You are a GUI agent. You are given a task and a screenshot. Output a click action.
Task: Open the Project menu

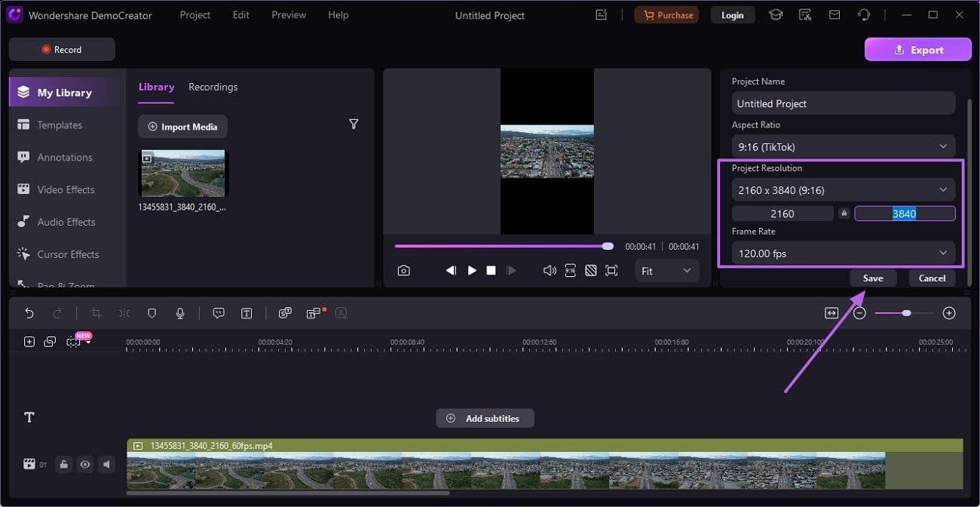[x=195, y=15]
